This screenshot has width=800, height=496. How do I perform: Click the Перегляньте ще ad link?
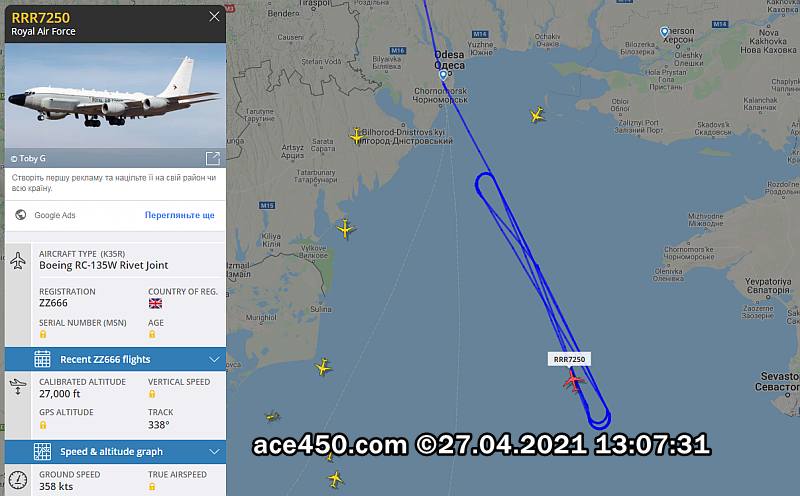click(x=180, y=215)
